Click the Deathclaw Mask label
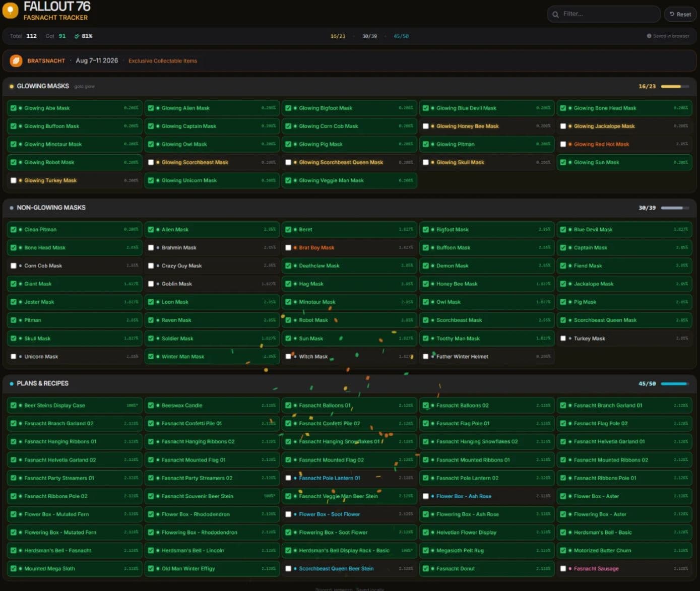 point(319,266)
